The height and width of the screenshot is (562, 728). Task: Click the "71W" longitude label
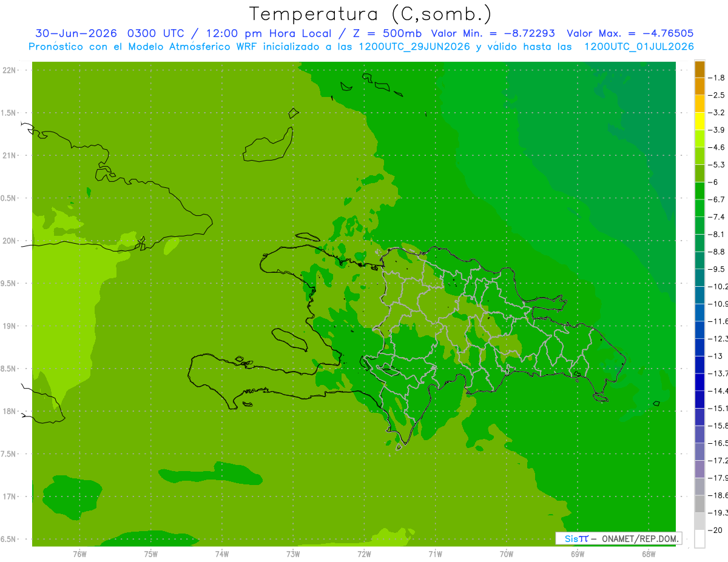point(435,554)
